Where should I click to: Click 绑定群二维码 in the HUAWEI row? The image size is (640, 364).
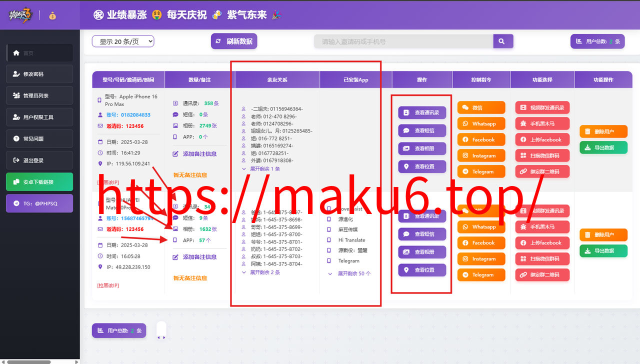pyautogui.click(x=542, y=275)
